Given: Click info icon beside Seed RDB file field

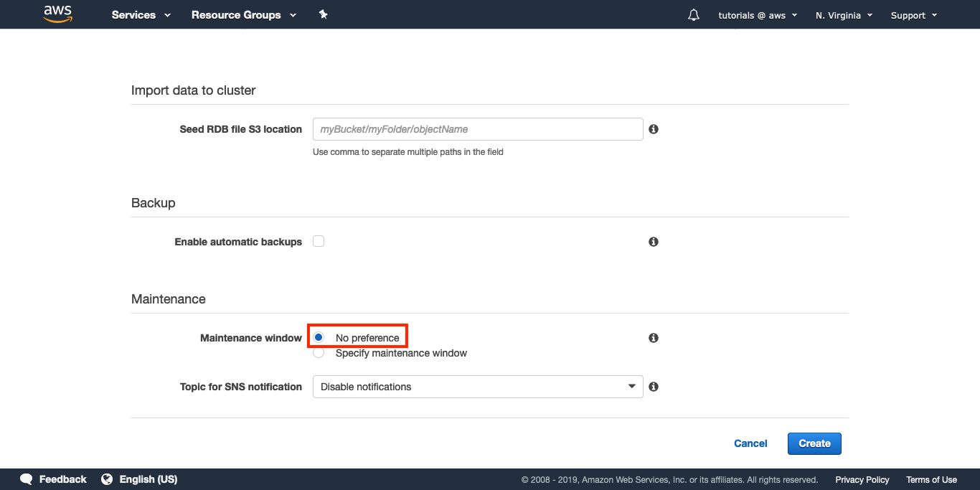Looking at the screenshot, I should point(654,129).
